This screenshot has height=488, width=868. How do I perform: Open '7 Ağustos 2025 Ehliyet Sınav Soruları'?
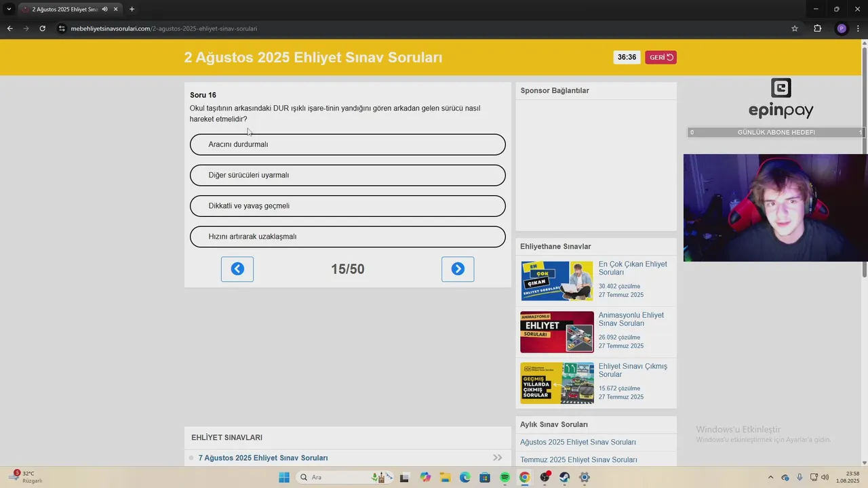click(263, 458)
